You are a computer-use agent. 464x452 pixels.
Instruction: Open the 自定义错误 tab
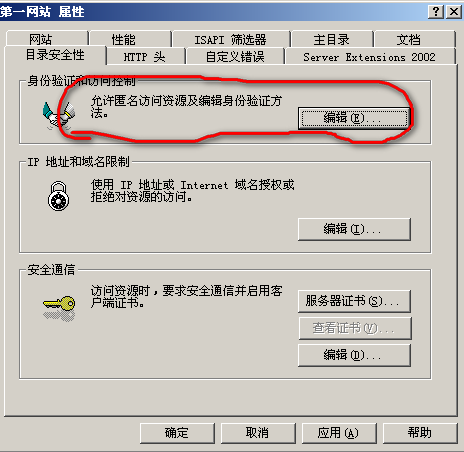pos(235,56)
